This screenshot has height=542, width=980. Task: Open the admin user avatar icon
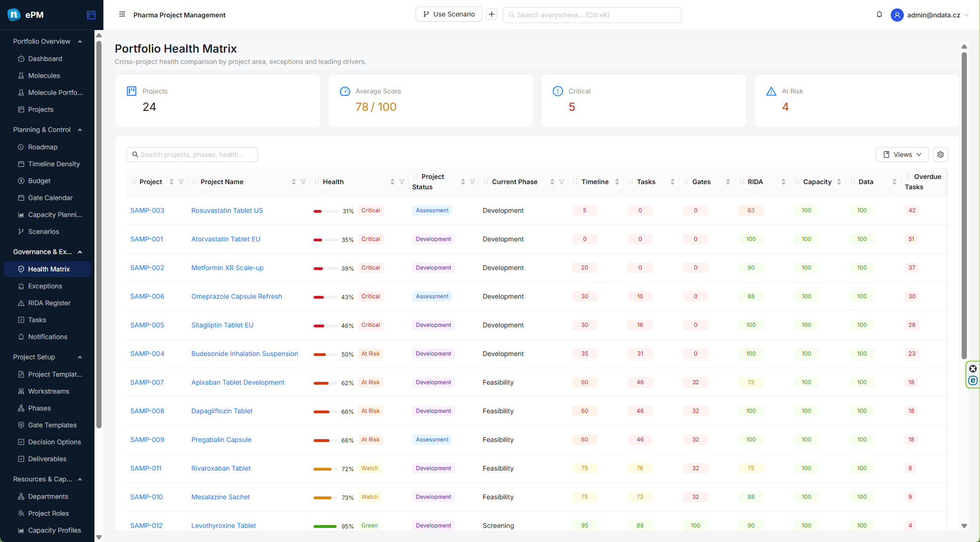click(897, 15)
